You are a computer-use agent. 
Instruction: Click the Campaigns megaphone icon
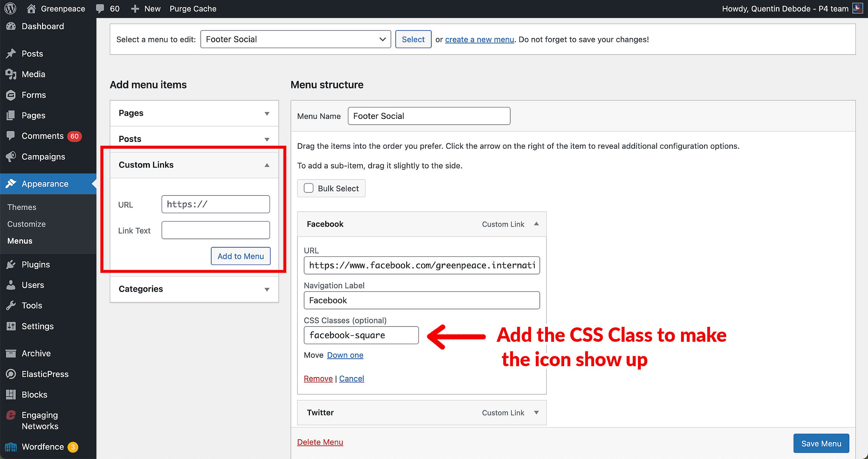(11, 157)
